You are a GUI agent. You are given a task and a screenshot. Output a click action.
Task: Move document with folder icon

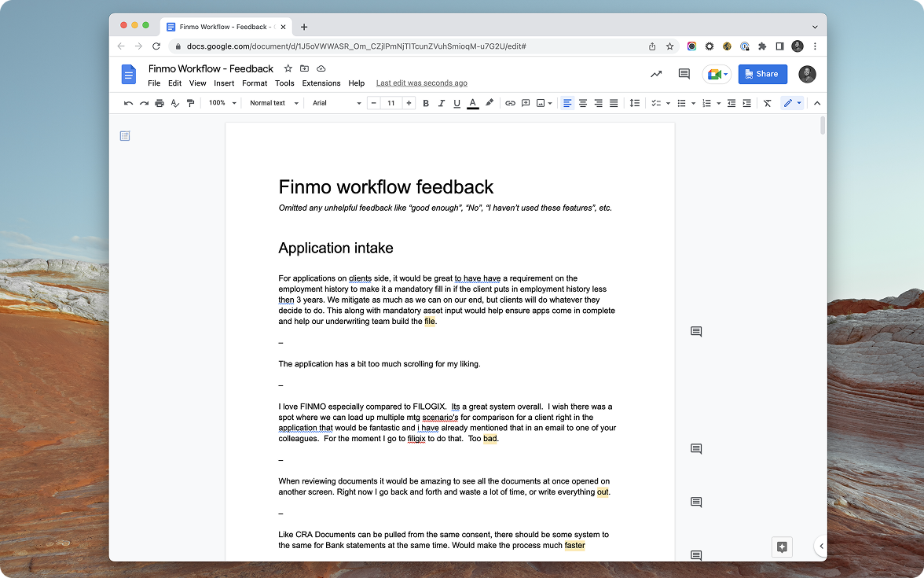click(x=304, y=68)
